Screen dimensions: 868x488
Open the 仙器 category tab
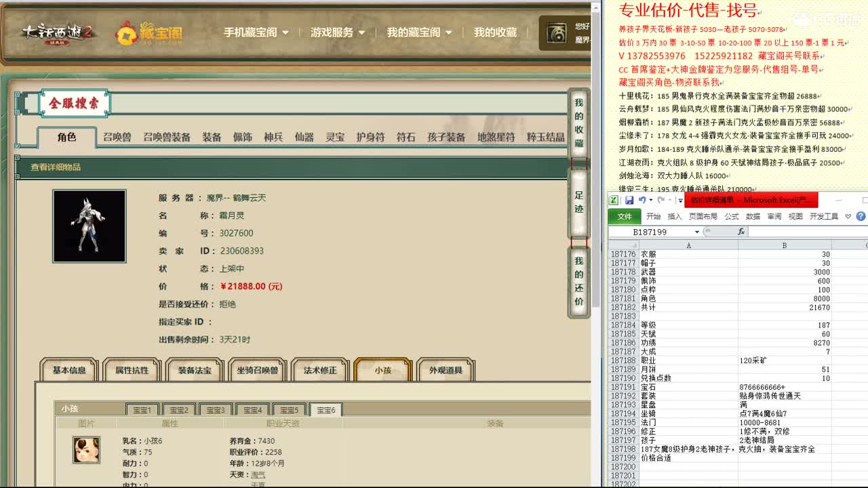point(304,137)
